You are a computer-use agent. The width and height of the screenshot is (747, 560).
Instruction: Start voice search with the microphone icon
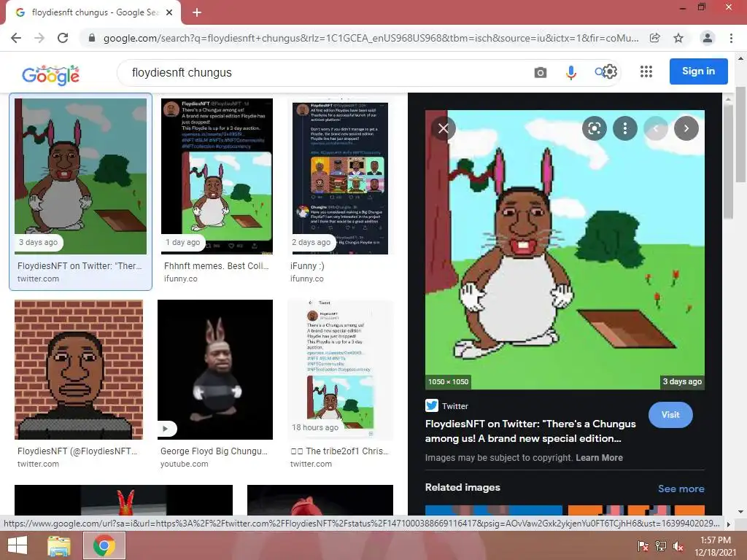[570, 72]
